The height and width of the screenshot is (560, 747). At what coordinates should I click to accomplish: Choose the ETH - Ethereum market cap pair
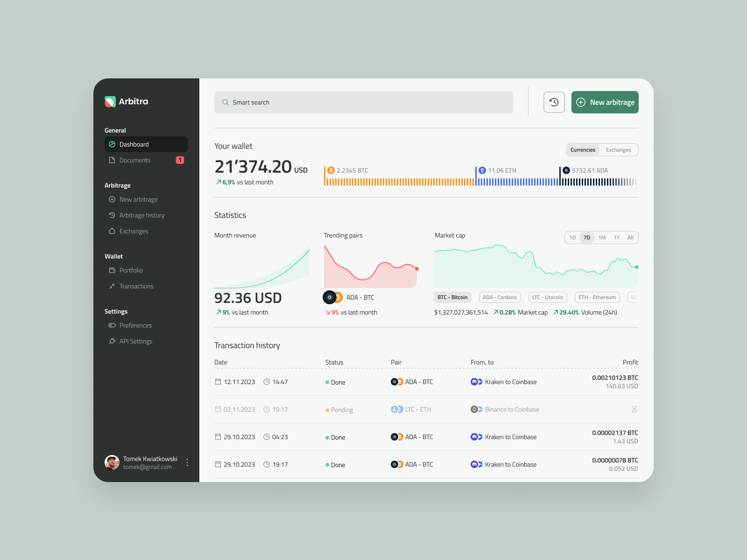coord(597,297)
